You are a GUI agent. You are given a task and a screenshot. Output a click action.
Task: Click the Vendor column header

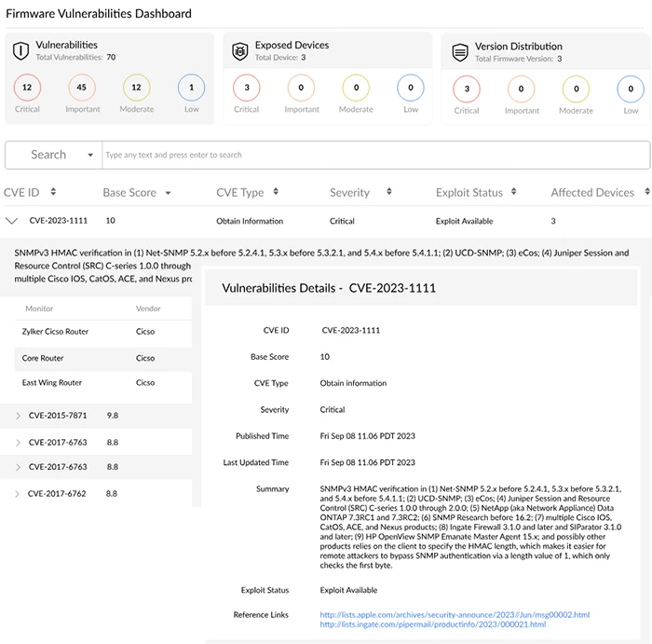click(148, 308)
